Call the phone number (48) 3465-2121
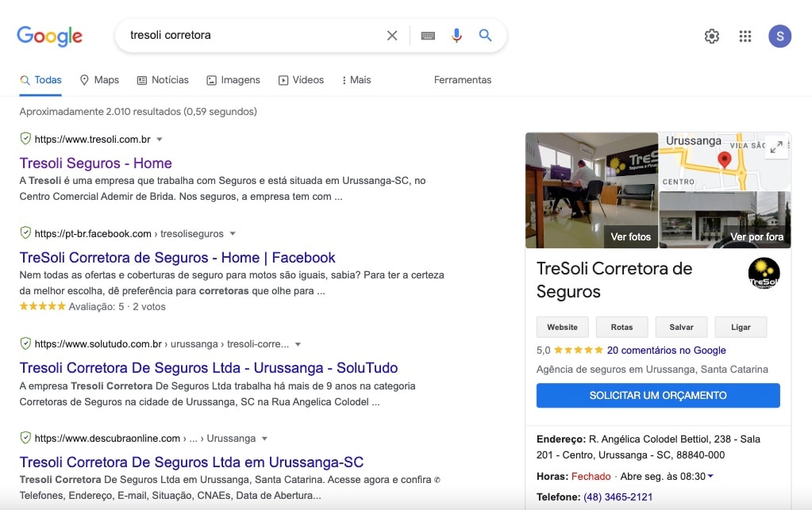Viewport: 812px width, 510px height. pyautogui.click(x=618, y=497)
